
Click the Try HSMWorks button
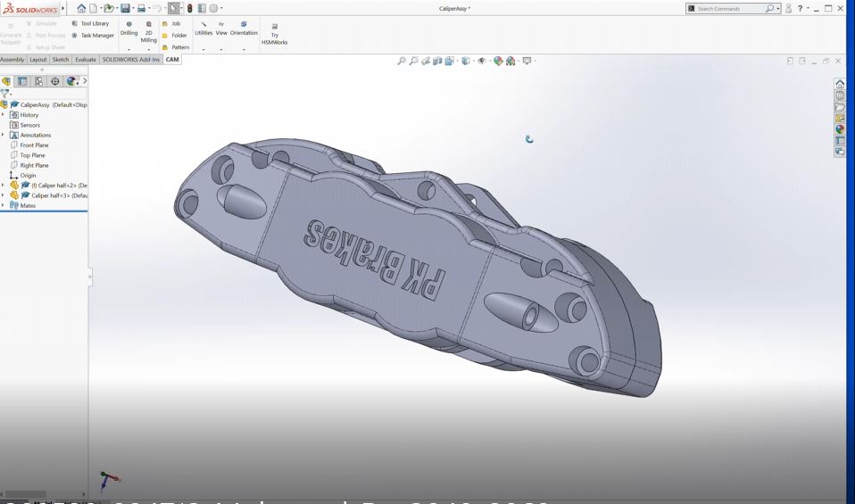click(274, 35)
